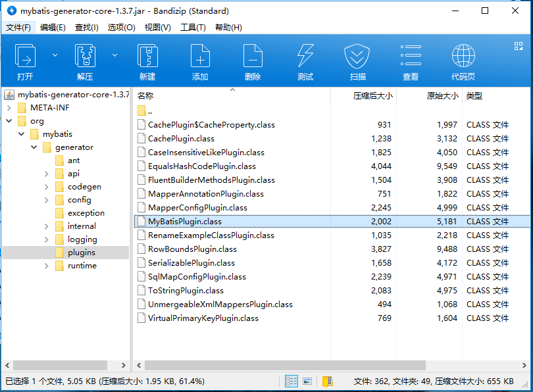Collapse the generator folder node
The image size is (533, 392).
point(34,147)
